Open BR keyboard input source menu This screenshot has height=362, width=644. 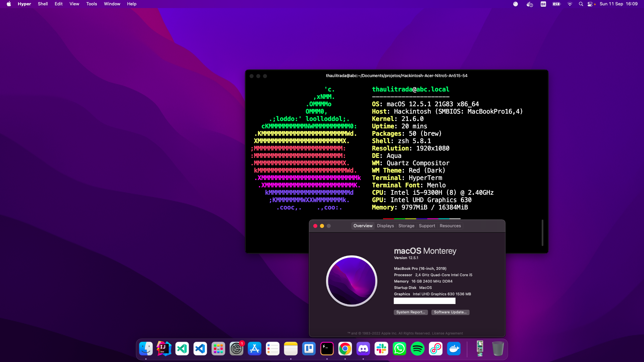coord(543,4)
